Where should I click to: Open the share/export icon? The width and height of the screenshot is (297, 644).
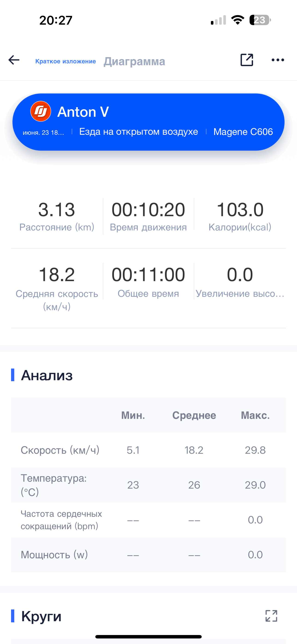(x=247, y=60)
